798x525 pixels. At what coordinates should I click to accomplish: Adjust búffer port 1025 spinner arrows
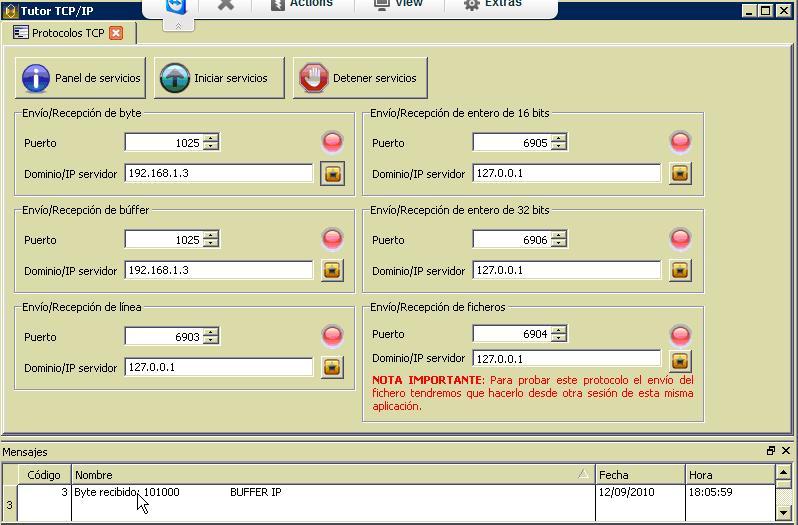(211, 239)
